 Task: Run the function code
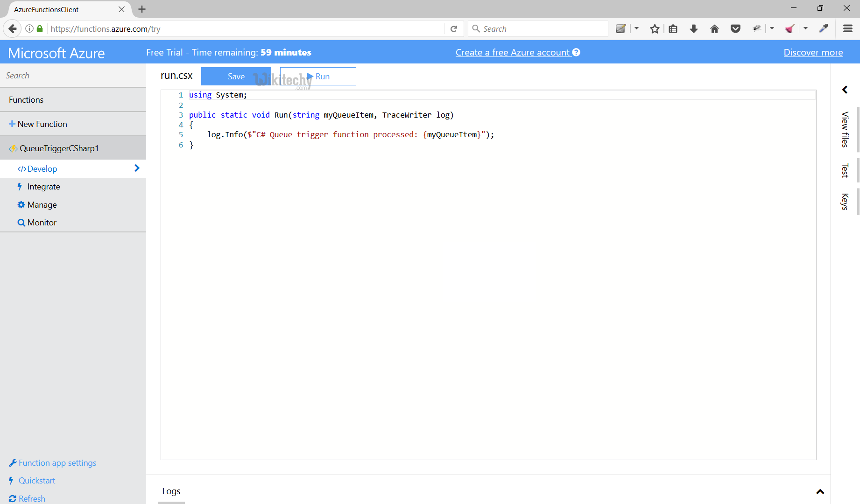[318, 77]
